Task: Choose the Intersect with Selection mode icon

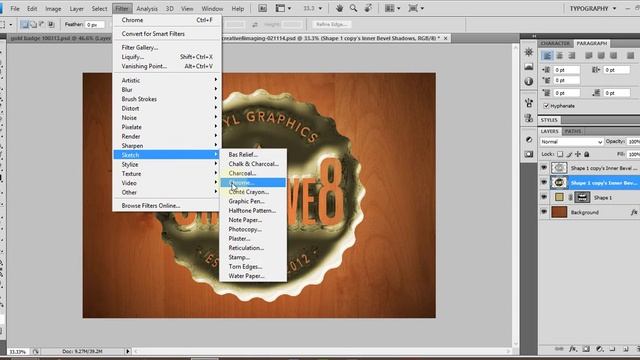Action: [x=51, y=24]
